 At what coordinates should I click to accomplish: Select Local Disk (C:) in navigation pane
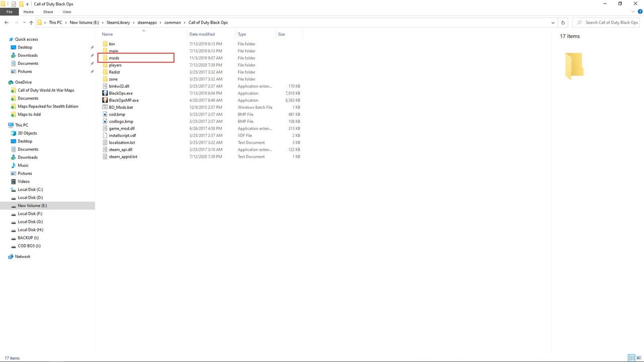tap(30, 190)
